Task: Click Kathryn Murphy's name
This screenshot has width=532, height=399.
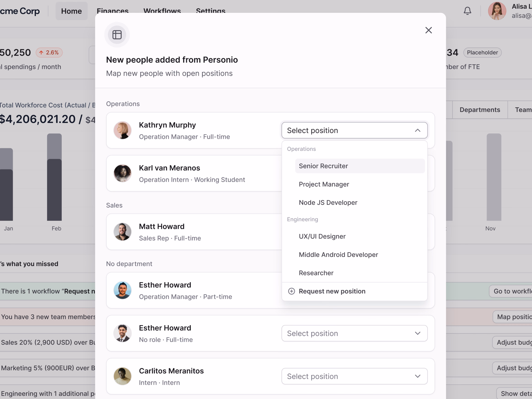Action: point(167,125)
